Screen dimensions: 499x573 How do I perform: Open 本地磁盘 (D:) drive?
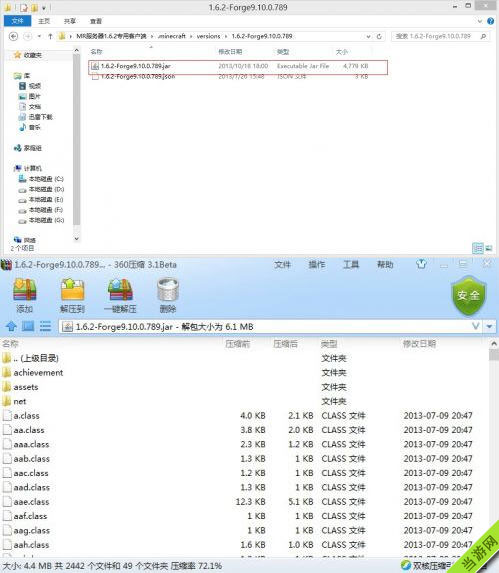[41, 189]
